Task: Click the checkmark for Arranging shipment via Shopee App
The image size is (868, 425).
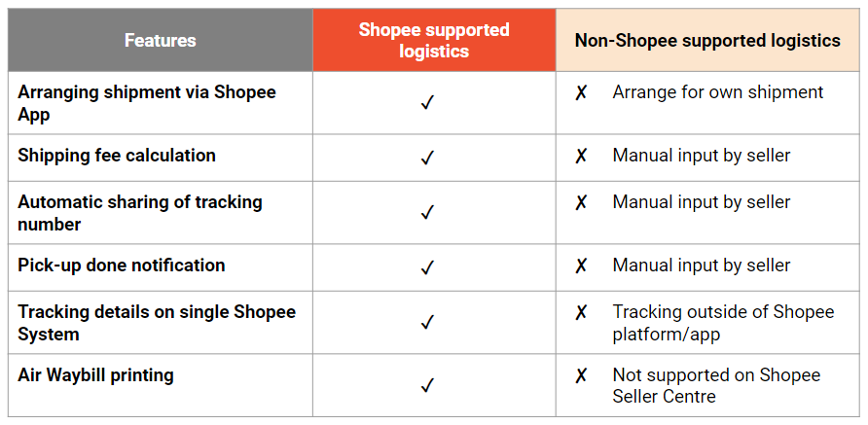Action: [x=426, y=103]
